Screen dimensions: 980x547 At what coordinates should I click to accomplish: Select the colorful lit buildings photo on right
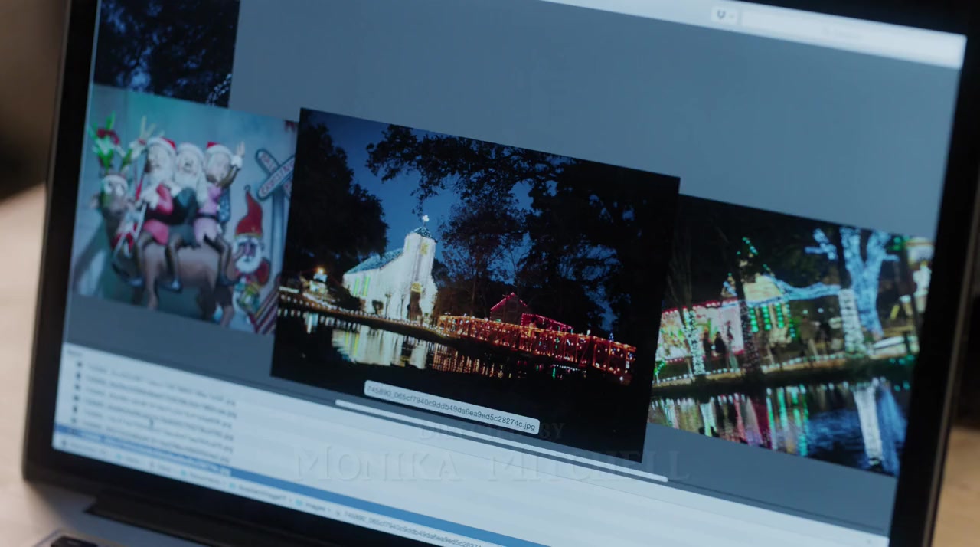[x=789, y=329]
